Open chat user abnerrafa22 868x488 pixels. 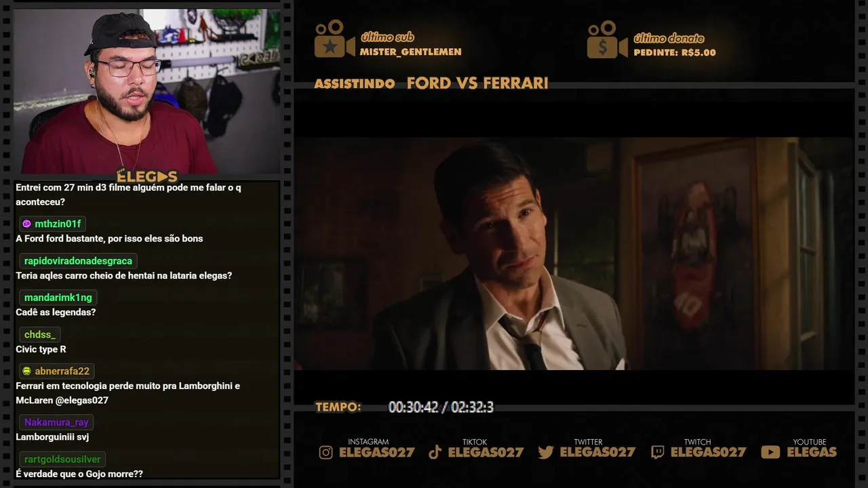[62, 371]
